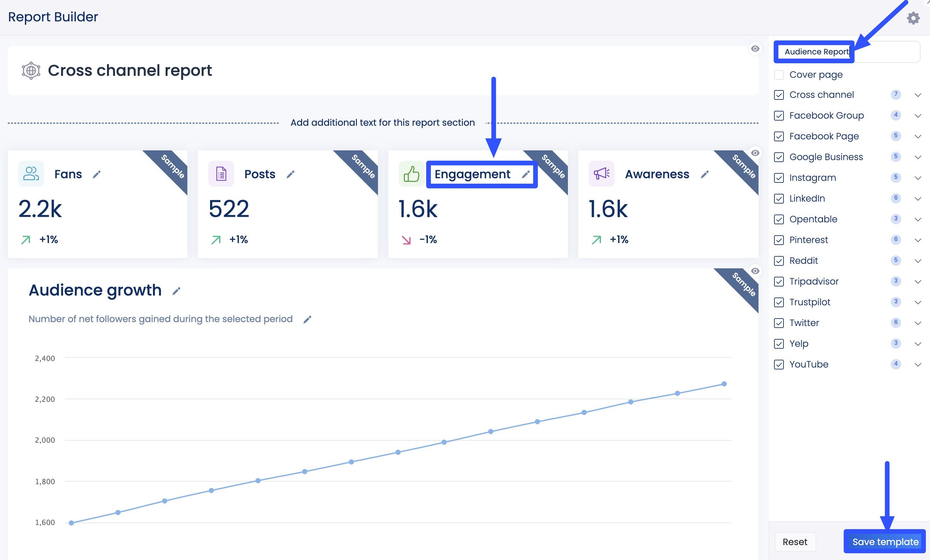The height and width of the screenshot is (560, 930).
Task: Click the thumbs-up icon on the Engagement card
Action: (x=411, y=174)
